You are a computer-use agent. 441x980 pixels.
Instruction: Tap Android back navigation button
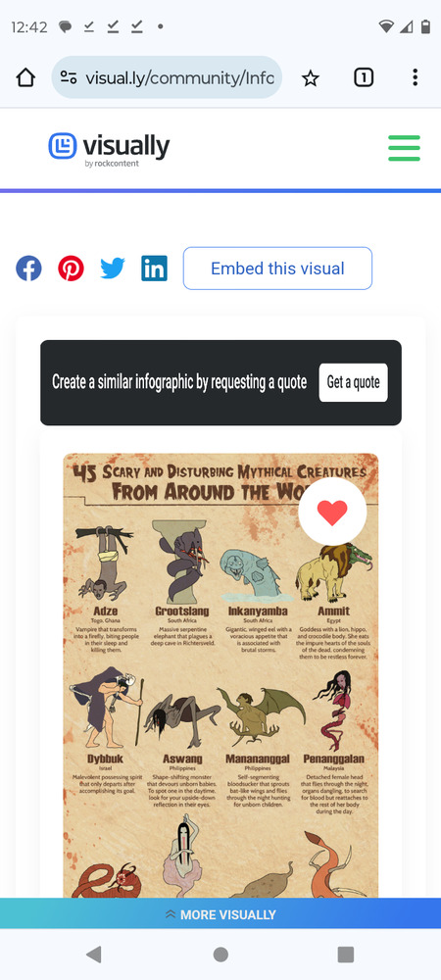pos(94,955)
